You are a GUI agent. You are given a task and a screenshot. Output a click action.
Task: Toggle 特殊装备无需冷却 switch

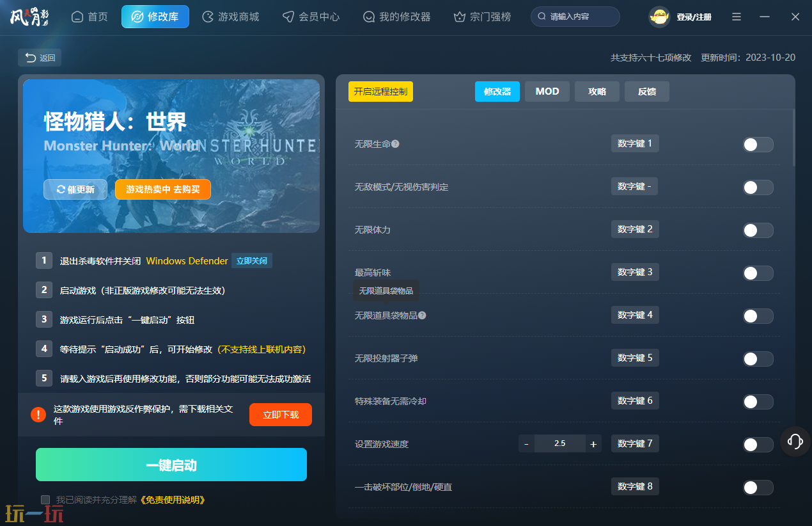pyautogui.click(x=758, y=402)
